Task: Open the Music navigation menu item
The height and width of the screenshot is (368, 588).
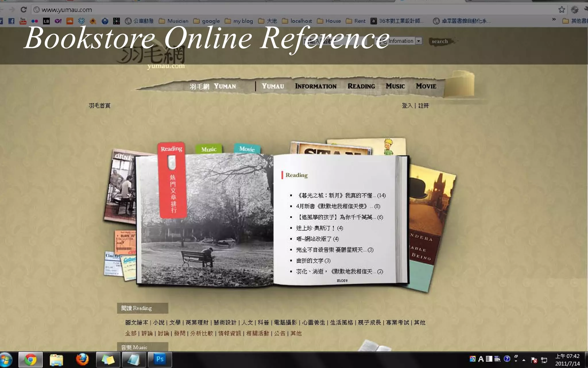Action: point(395,86)
